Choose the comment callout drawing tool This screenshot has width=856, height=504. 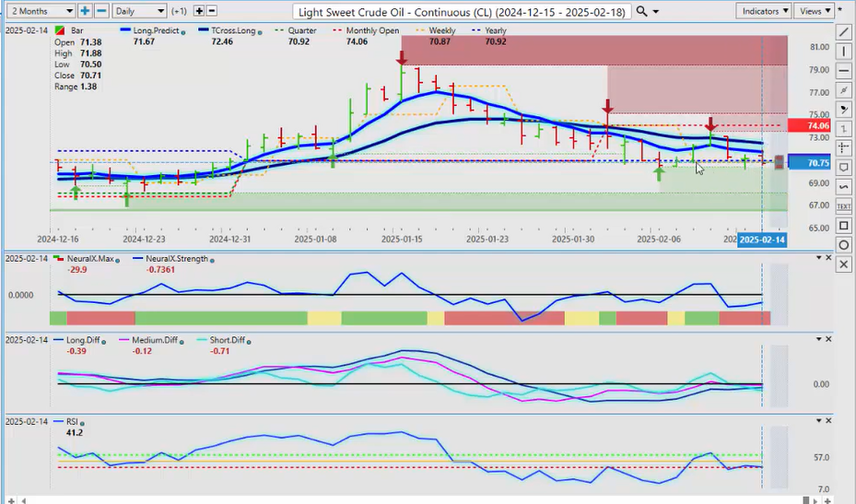tap(844, 168)
